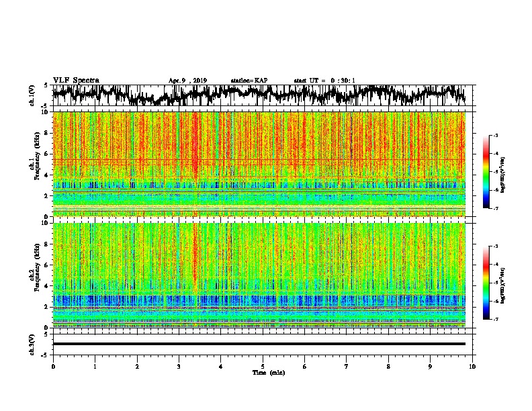Click the "ch.3(V)" axis label

click(32, 345)
